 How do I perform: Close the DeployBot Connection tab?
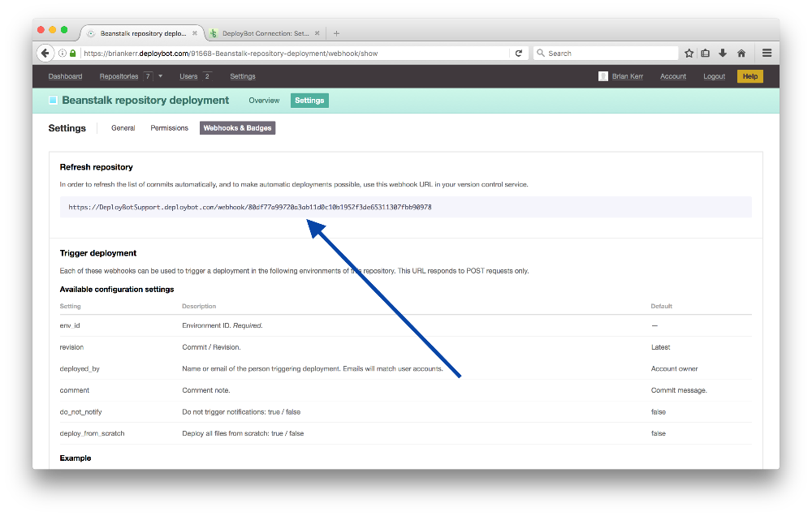317,33
